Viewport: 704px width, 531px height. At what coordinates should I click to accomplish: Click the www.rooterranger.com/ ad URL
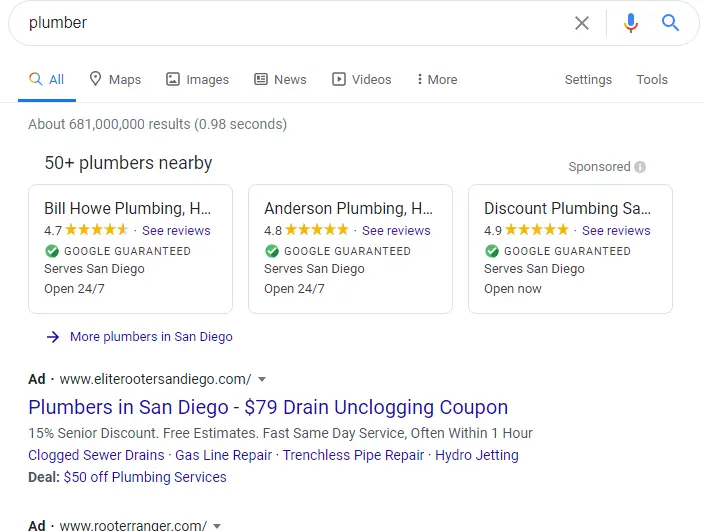(x=133, y=525)
